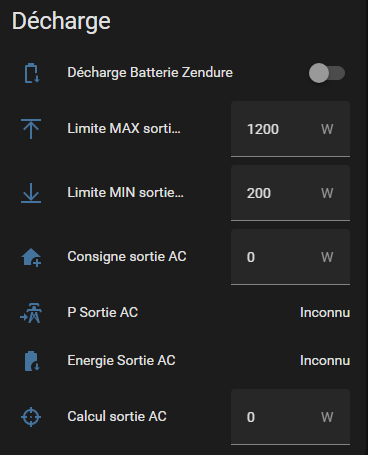Click the battery icon beside Energie Sortie AC
Screen dimensions: 368x455
point(32,361)
